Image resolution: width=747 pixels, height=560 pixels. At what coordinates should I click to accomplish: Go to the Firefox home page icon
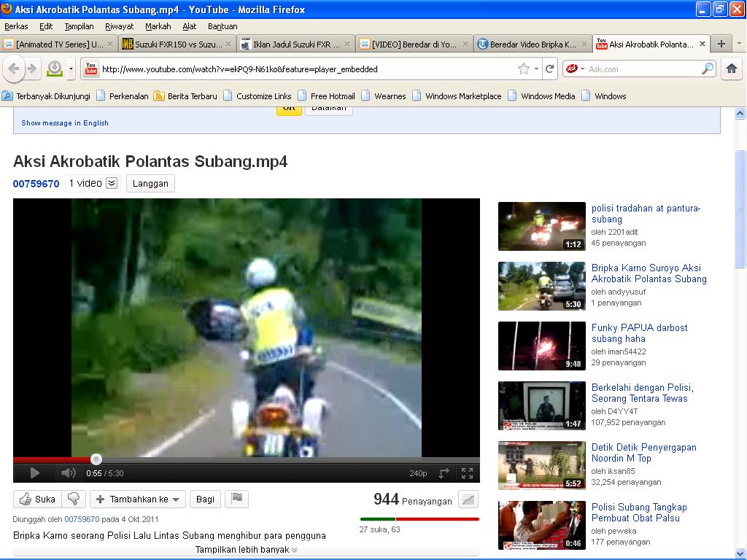731,69
